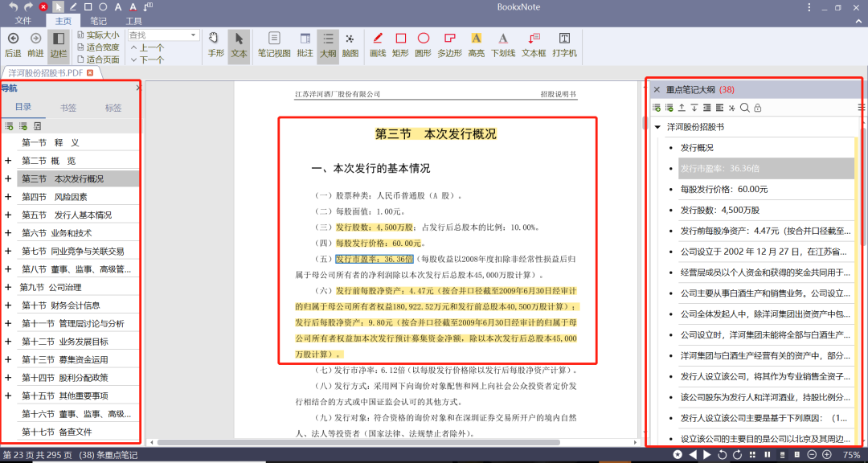Select the 矩形 rectangle tool
This screenshot has height=463, width=868.
(400, 45)
